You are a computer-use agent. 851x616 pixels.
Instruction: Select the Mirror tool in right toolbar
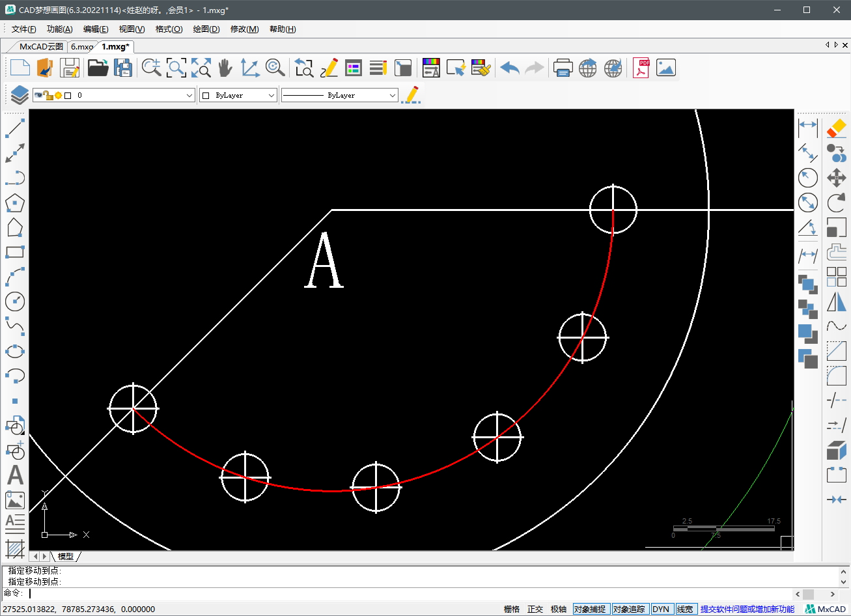tap(837, 301)
